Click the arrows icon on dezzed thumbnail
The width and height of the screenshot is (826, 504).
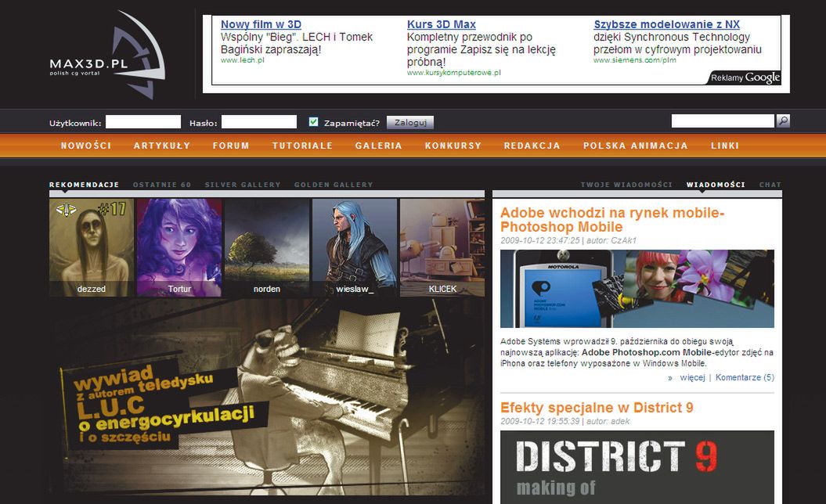click(67, 211)
